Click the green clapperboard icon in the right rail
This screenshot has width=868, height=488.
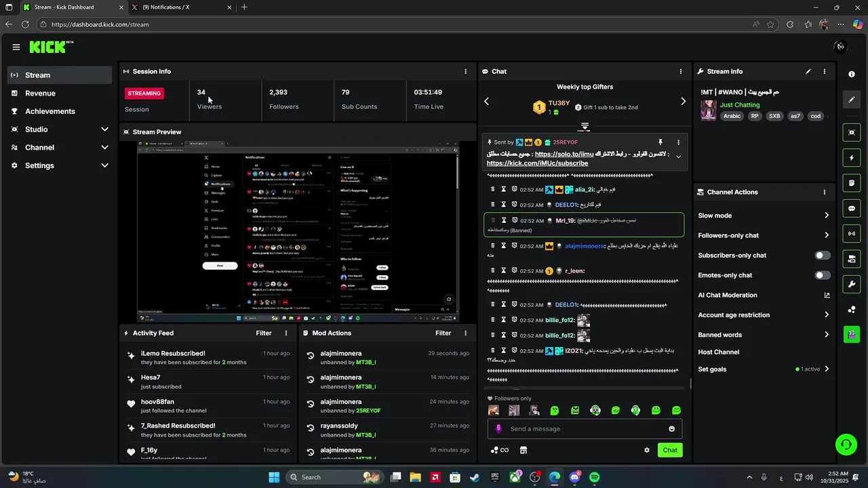(852, 335)
